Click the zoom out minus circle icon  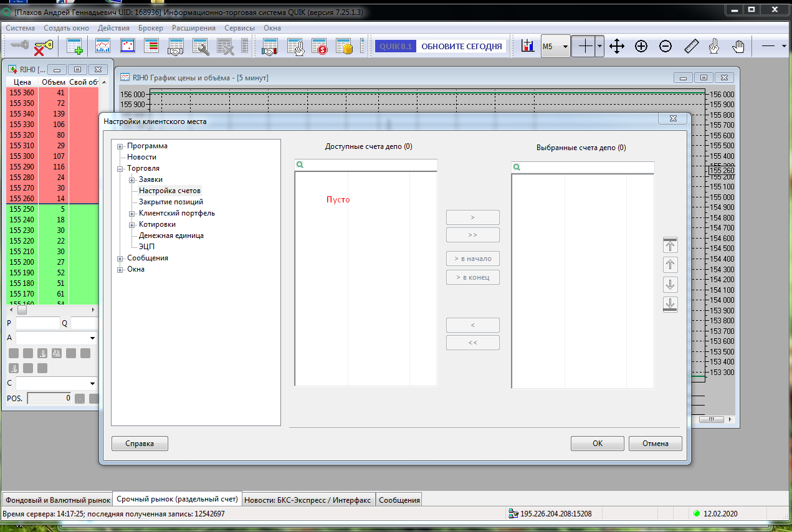point(666,46)
